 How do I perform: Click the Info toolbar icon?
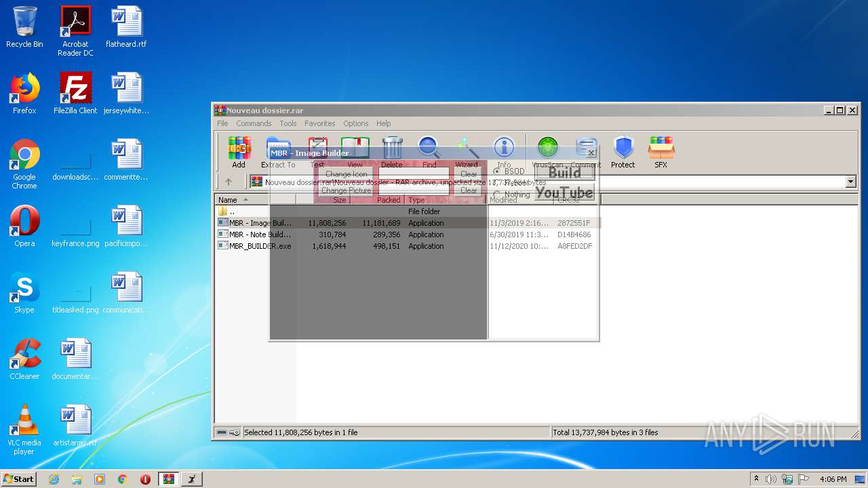504,152
